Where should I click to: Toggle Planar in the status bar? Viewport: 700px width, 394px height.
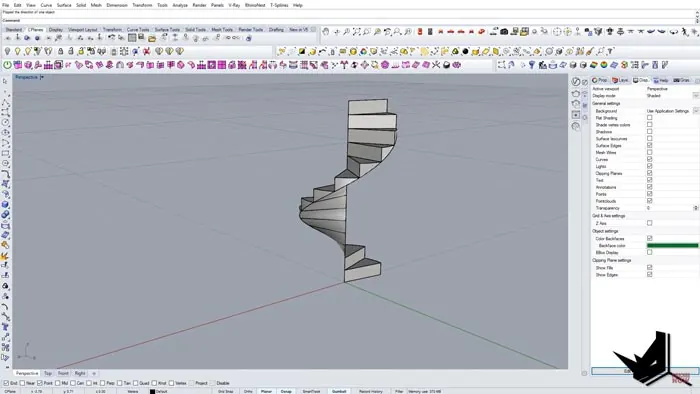[x=267, y=391]
